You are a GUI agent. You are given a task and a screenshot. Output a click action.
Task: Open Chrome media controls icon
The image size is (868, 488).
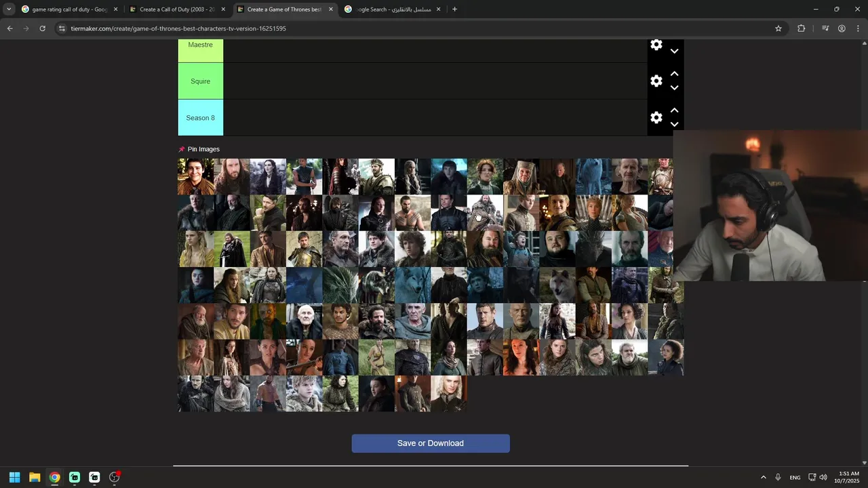point(825,28)
